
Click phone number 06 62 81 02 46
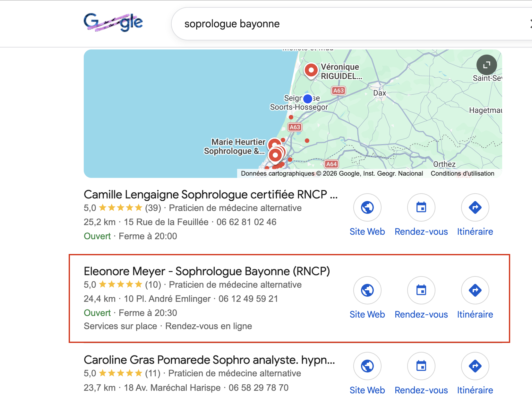pyautogui.click(x=246, y=222)
